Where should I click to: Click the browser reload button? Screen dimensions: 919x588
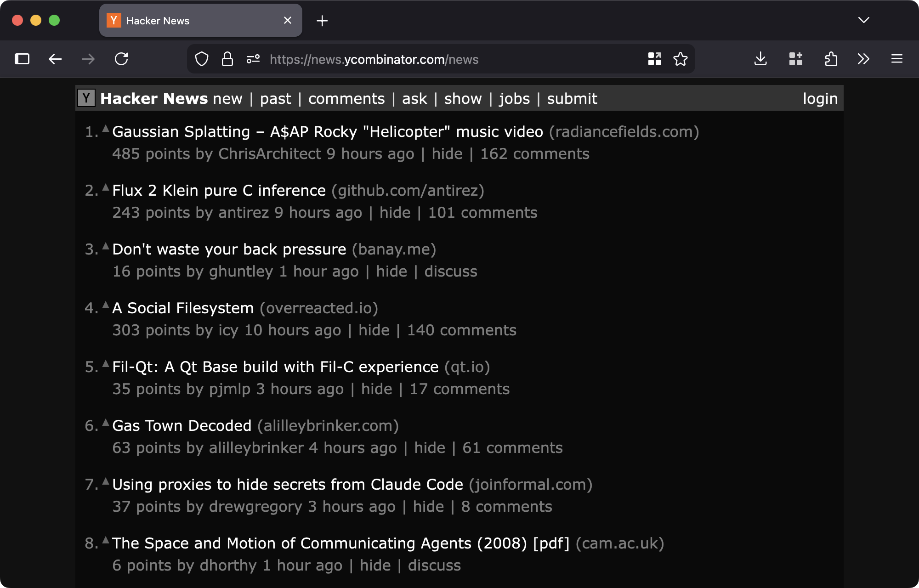pos(121,59)
